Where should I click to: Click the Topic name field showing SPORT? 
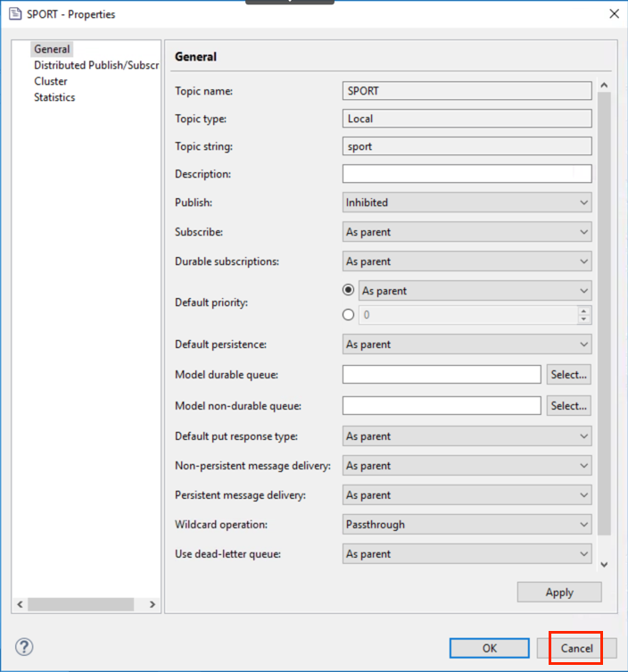pyautogui.click(x=467, y=91)
